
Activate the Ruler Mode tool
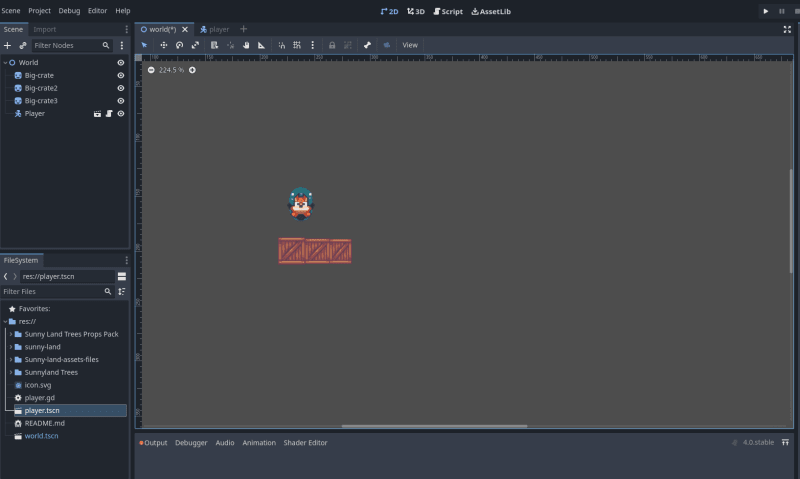[261, 45]
